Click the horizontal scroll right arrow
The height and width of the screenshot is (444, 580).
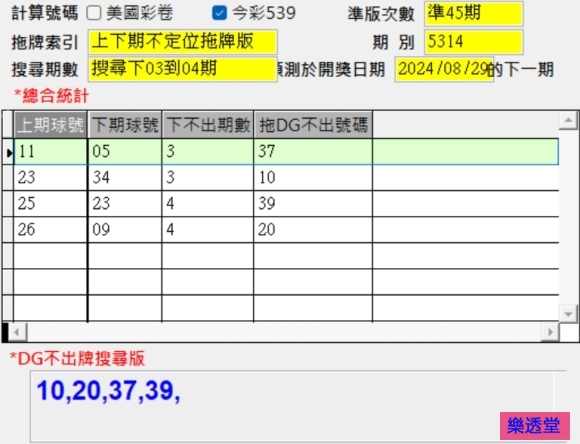pos(550,332)
